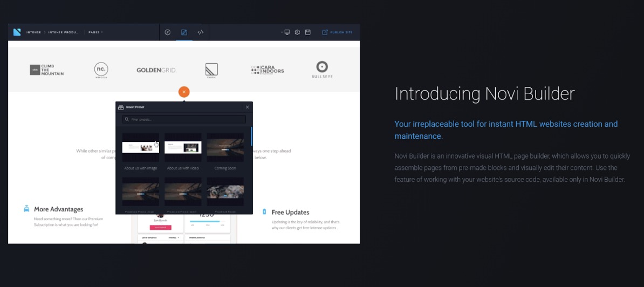This screenshot has height=287, width=644.
Task: Select the About us with image preset
Action: click(140, 147)
